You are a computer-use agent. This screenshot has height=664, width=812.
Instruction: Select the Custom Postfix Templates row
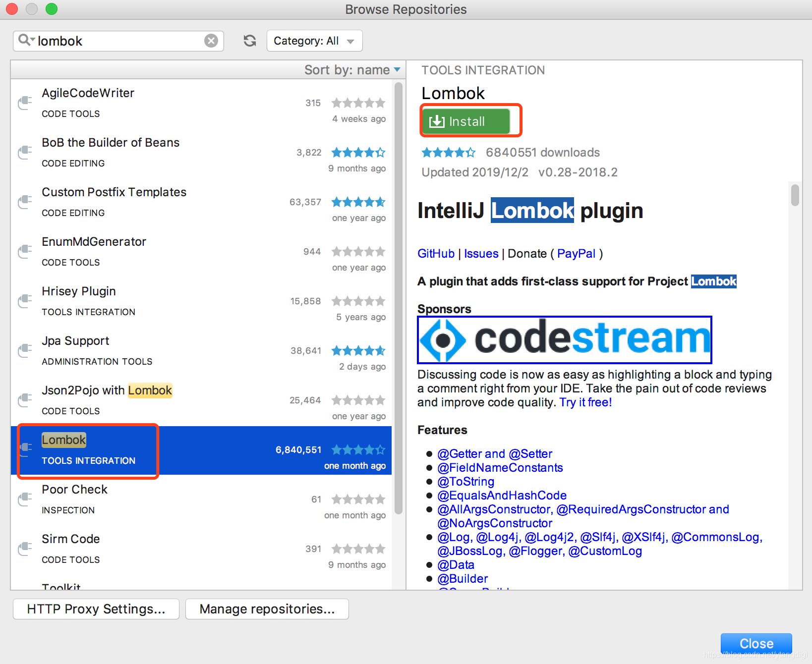tap(201, 203)
